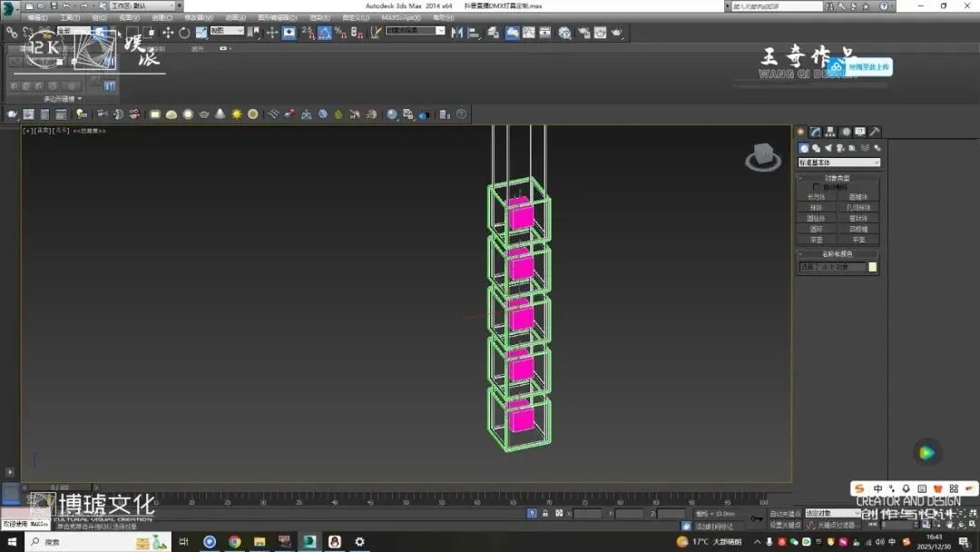This screenshot has height=552, width=980.
Task: Activate the Select and Rotate tool
Action: tap(184, 33)
